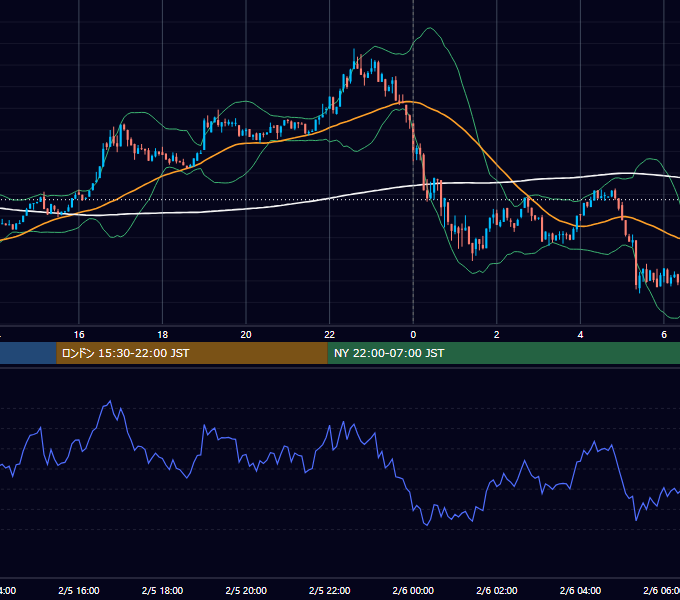Click the 2/6 00:00 label on oscillator axis
Screen dimensions: 680x600
pos(413,590)
